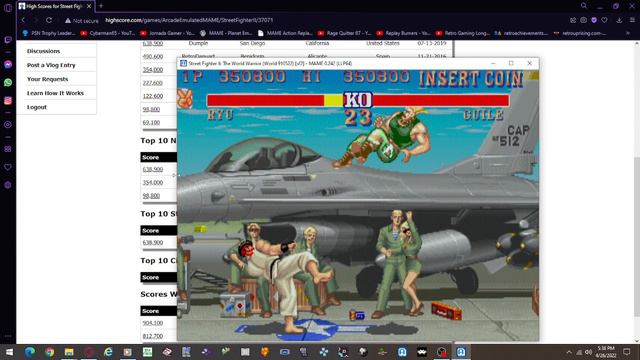Click the Not secure warning icon
The width and height of the screenshot is (640, 360).
click(68, 20)
